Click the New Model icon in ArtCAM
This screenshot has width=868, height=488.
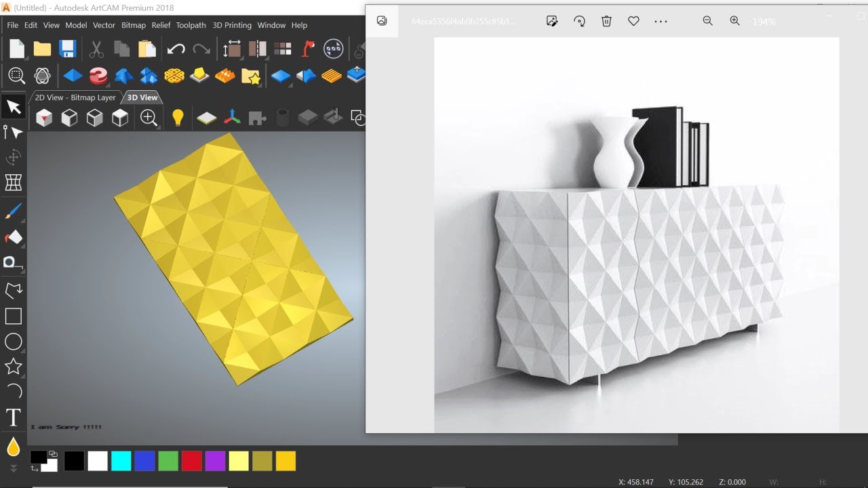click(17, 49)
